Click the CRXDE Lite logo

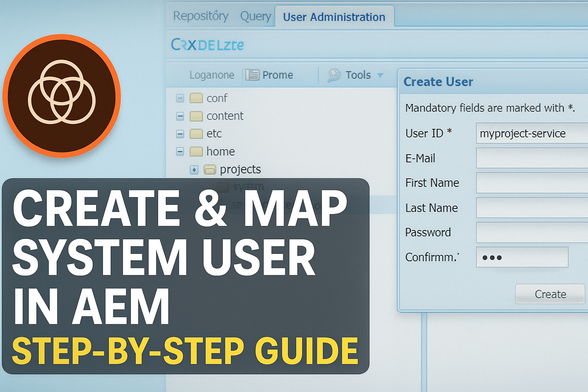tap(207, 45)
